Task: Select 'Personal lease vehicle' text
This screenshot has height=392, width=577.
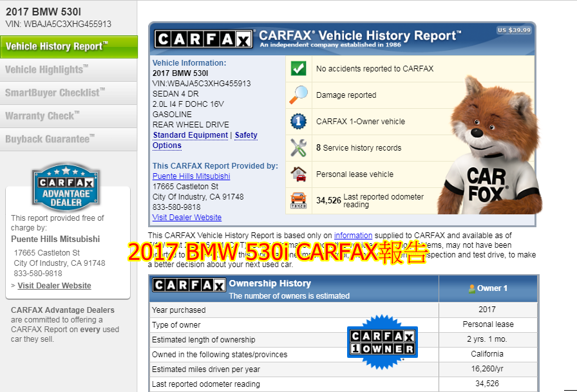Action: tap(355, 174)
